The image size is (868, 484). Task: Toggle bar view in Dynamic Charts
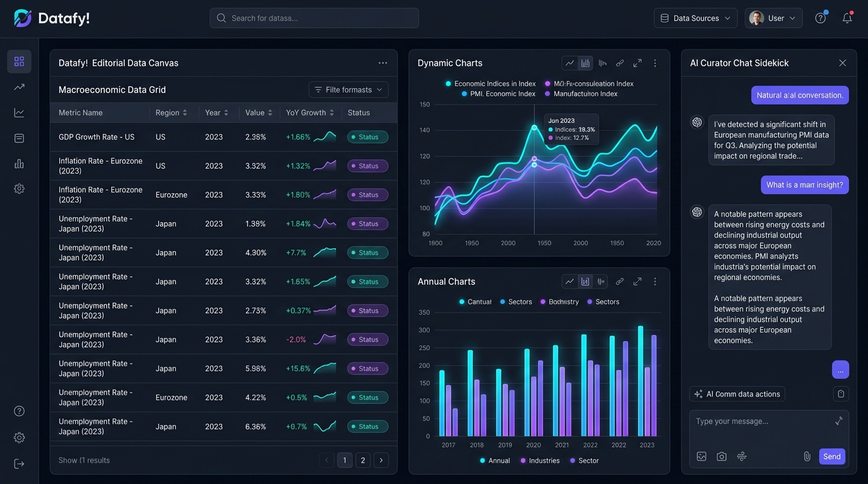click(x=585, y=63)
